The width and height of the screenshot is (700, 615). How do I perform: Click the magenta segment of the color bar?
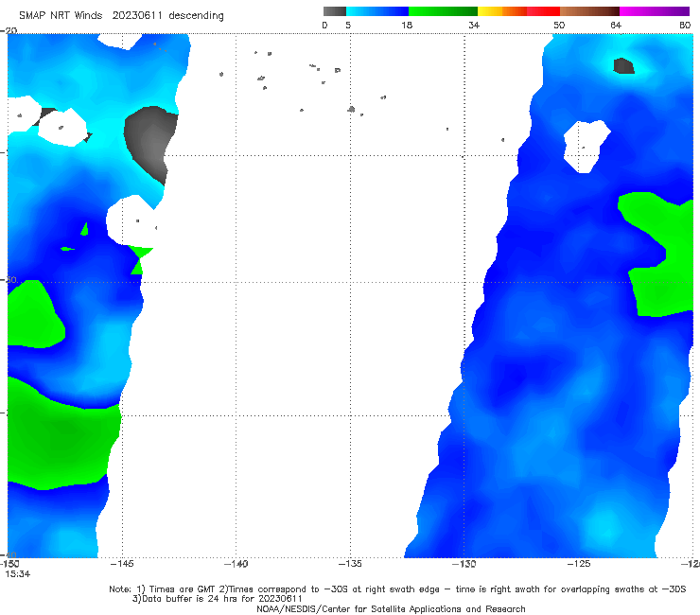click(655, 11)
